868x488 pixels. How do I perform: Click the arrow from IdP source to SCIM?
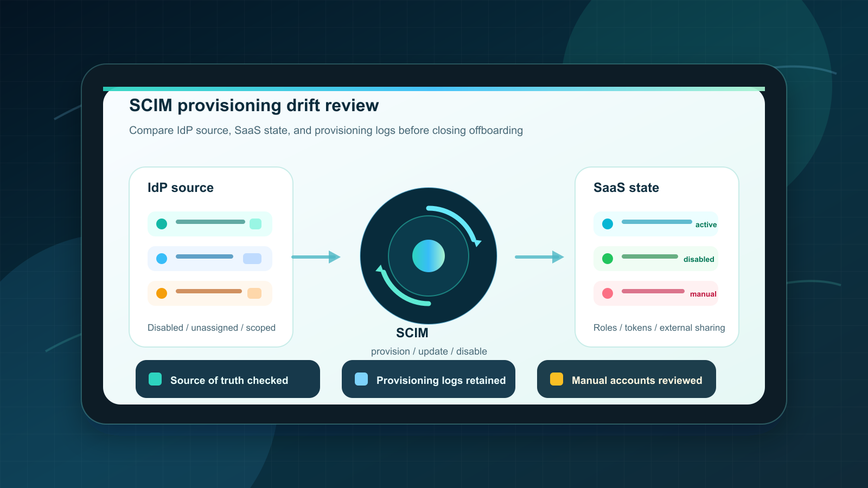[x=316, y=257]
